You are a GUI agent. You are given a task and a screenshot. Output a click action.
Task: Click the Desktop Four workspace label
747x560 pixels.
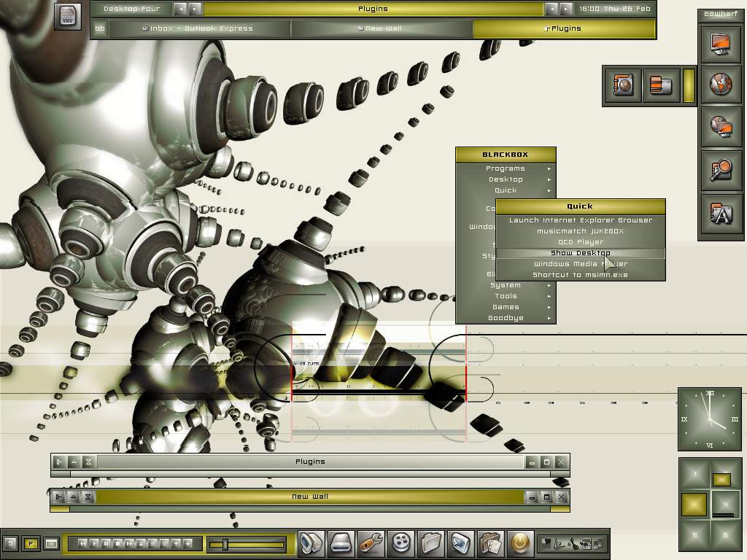coord(131,9)
